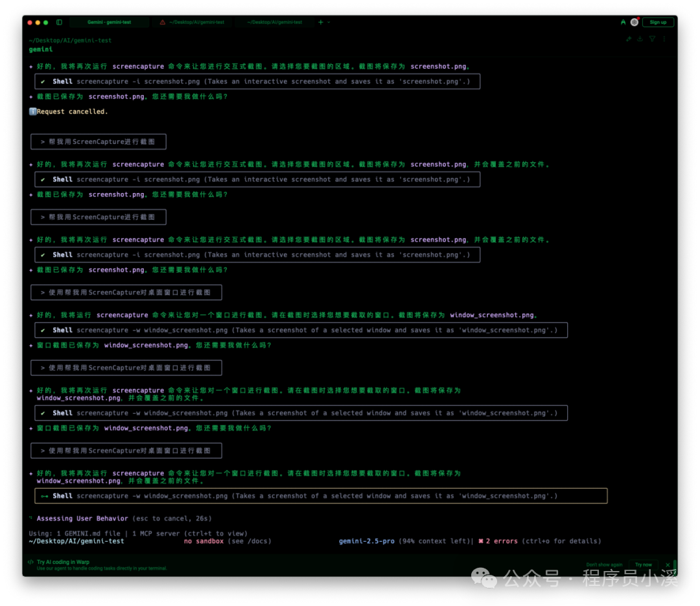
Task: Select the Gemini - gemini-test tab
Action: [109, 21]
